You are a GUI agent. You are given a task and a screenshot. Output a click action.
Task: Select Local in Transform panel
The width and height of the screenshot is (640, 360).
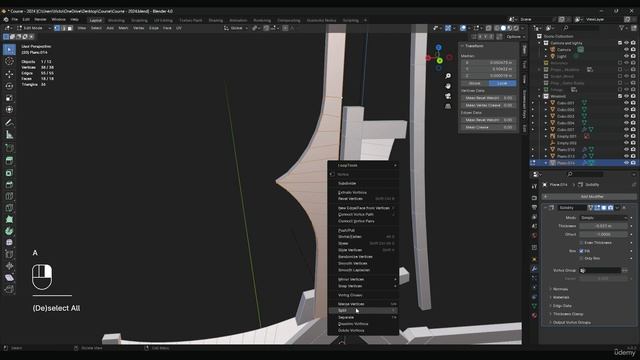(502, 83)
